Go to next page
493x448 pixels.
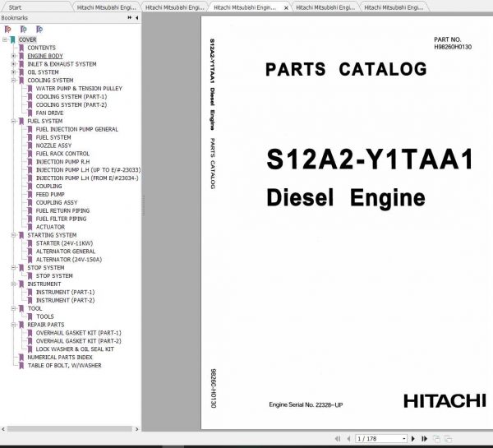coord(413,439)
